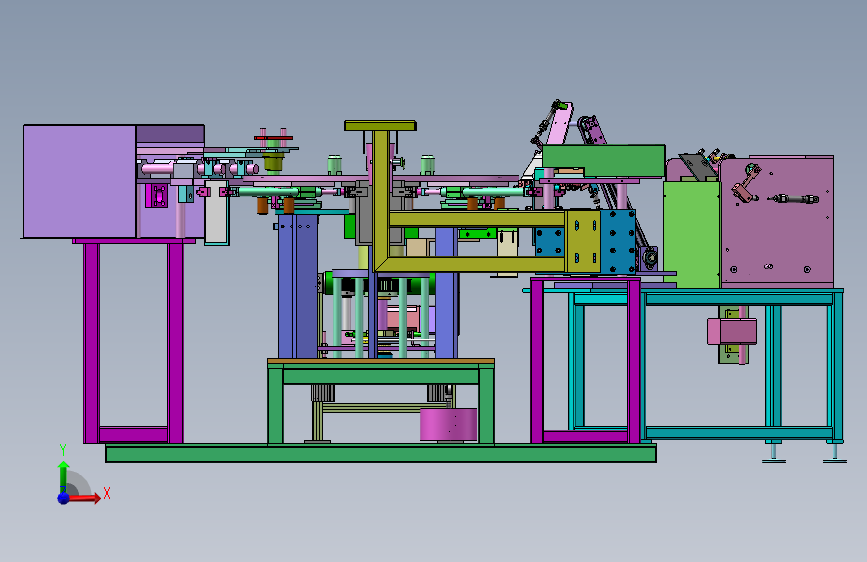Select the olive top plate above column
This screenshot has width=867, height=562.
click(380, 126)
